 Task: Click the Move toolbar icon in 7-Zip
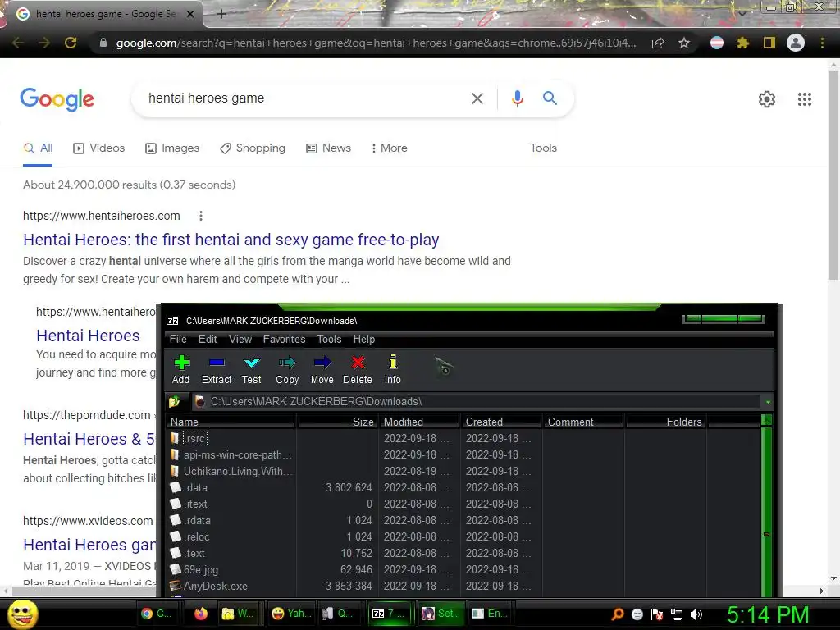click(x=322, y=370)
